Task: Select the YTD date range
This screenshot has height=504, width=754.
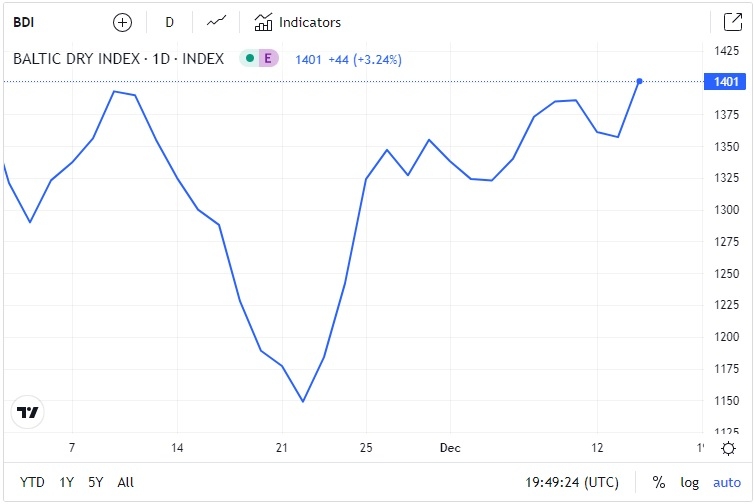Action: click(32, 482)
